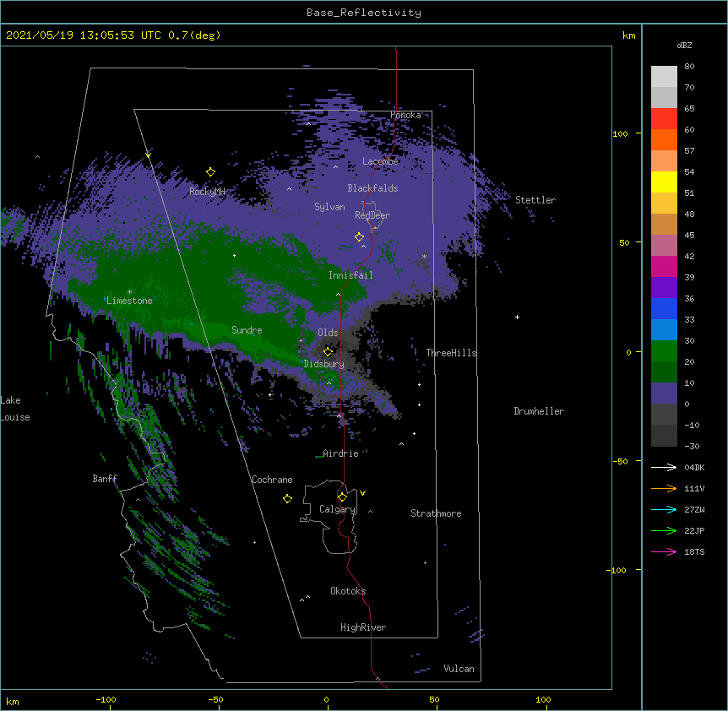
Task: Select the red 65 dBZ color swatch
Action: [x=664, y=118]
